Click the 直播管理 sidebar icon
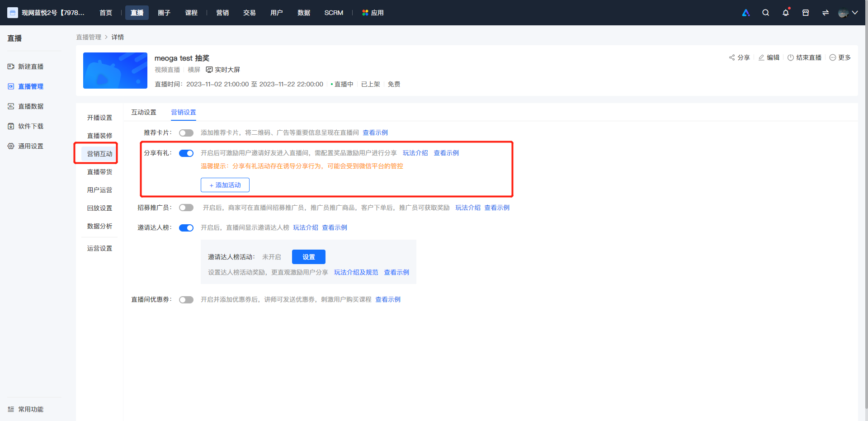Screen dimensions: 868x421 coord(11,86)
